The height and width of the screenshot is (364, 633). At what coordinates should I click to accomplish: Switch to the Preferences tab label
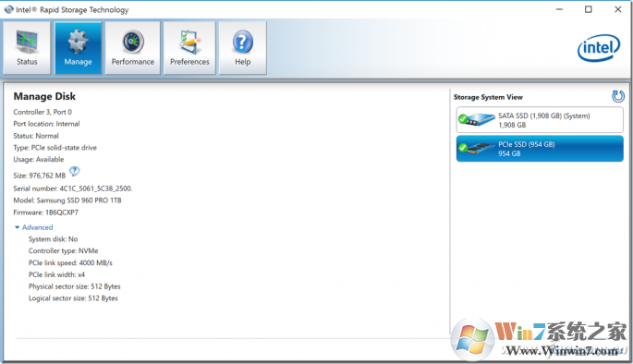[189, 62]
